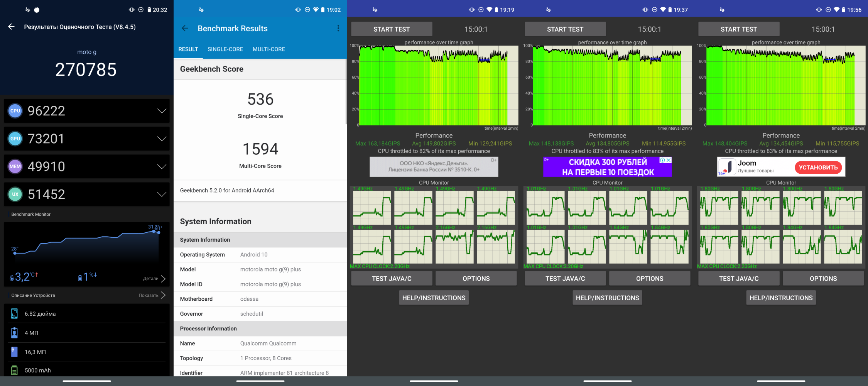Tap the red УСТАНОВИТЬ install button
The image size is (868, 386).
coord(818,167)
